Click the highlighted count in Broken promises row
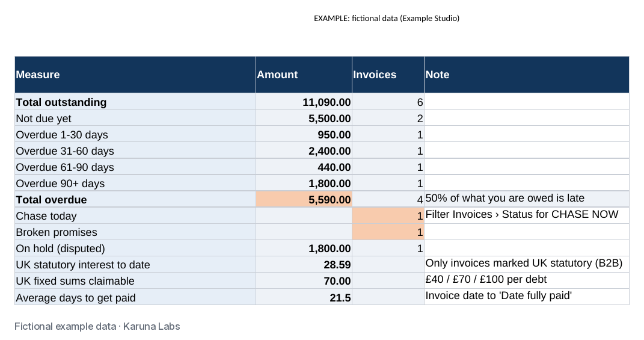The image size is (644, 340). pyautogui.click(x=388, y=232)
